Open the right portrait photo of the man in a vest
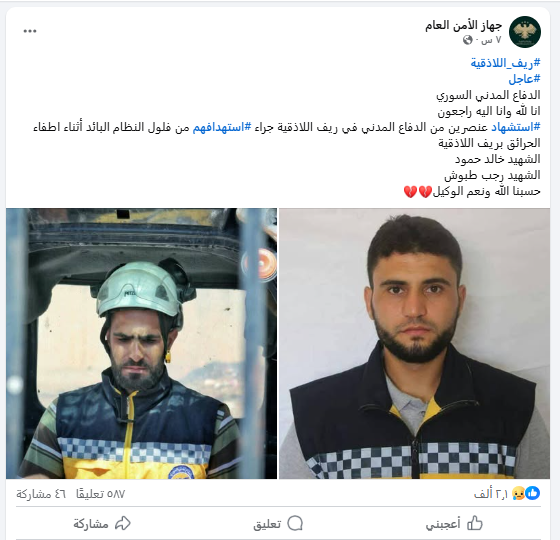The width and height of the screenshot is (560, 540). pos(414,344)
